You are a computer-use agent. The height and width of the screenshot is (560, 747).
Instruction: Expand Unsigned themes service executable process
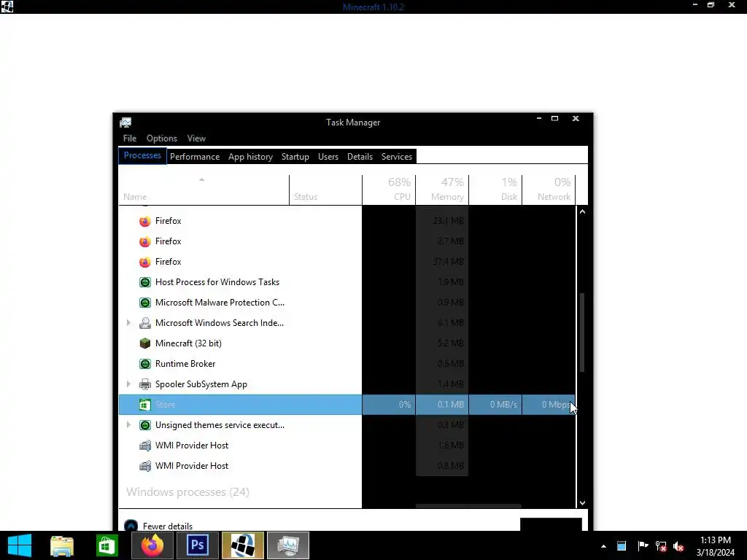[x=128, y=425]
